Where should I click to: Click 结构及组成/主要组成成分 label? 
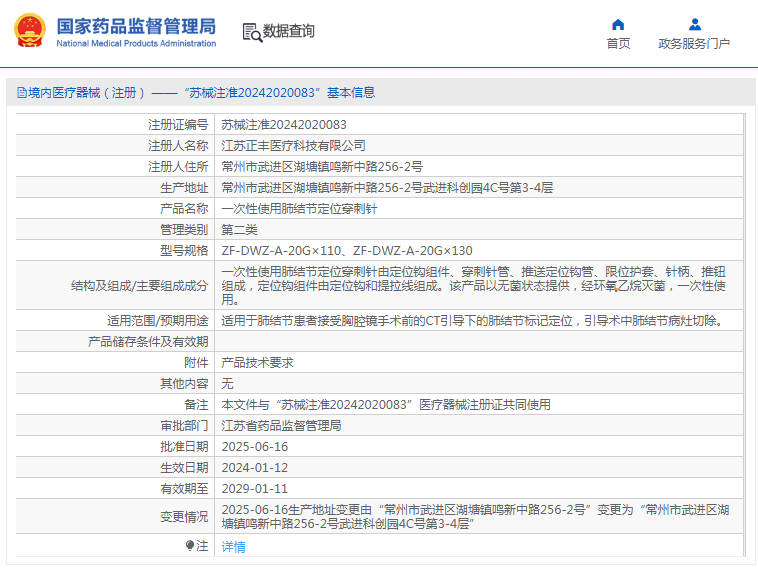pos(140,286)
